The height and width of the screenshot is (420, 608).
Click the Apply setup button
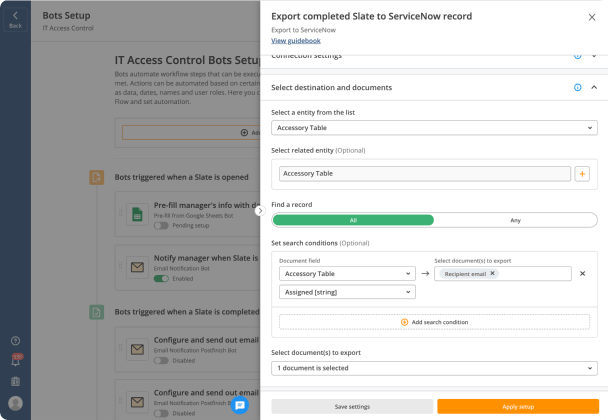point(518,406)
